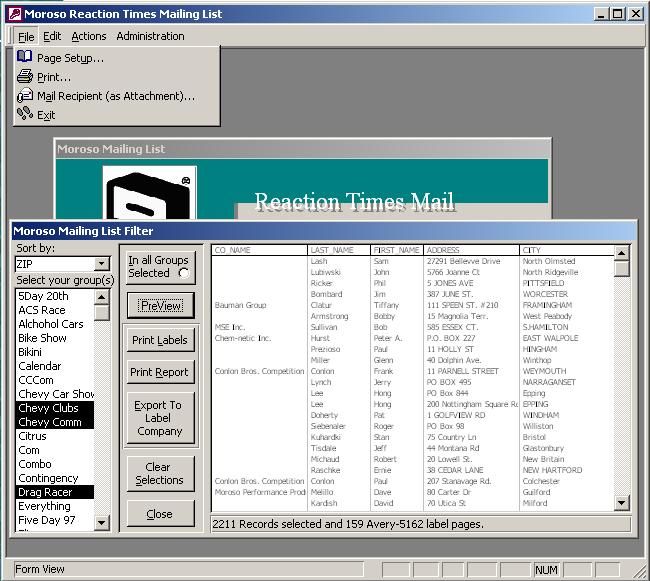Deselect the Chevy Clubs group
Screen dimensions: 650x581
point(56,408)
